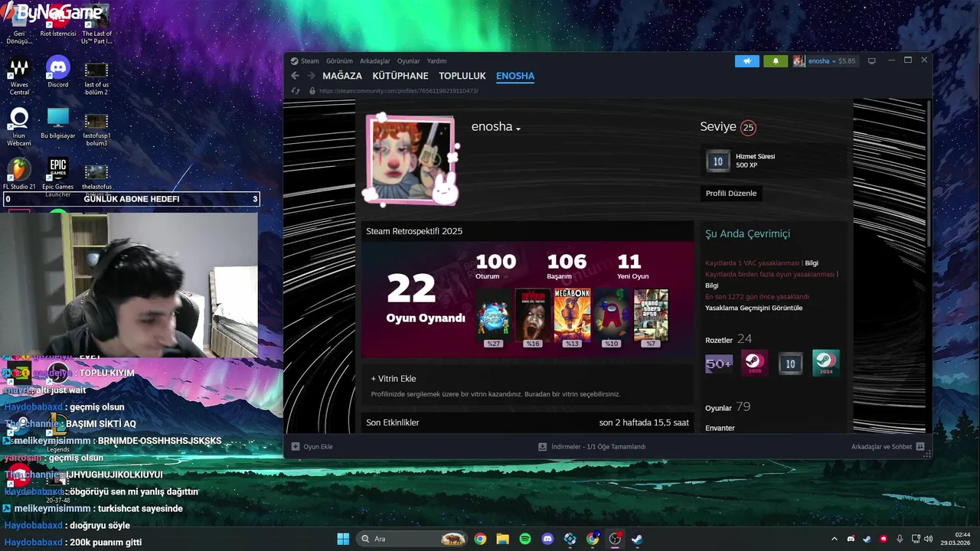Open the 50+ games badge
980x551 pixels.
pyautogui.click(x=719, y=364)
